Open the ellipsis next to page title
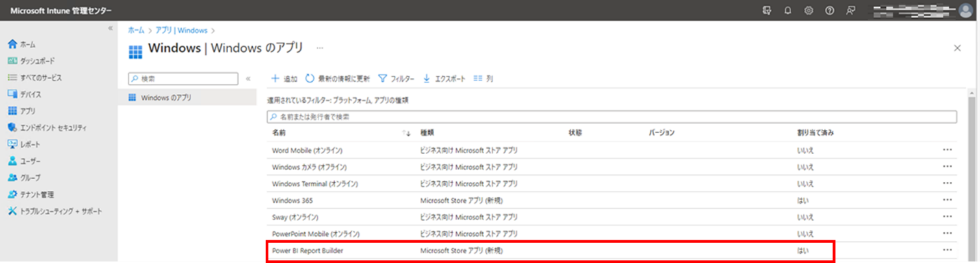980x263 pixels. [320, 48]
